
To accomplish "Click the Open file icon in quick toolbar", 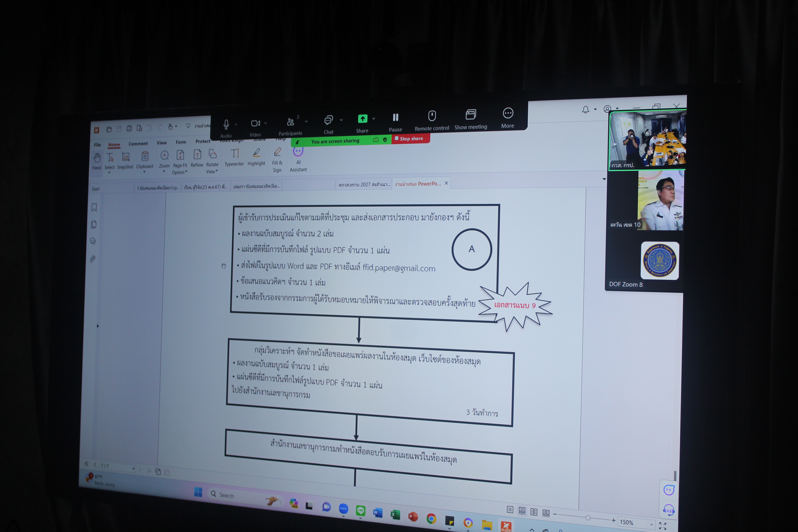I will point(109,129).
